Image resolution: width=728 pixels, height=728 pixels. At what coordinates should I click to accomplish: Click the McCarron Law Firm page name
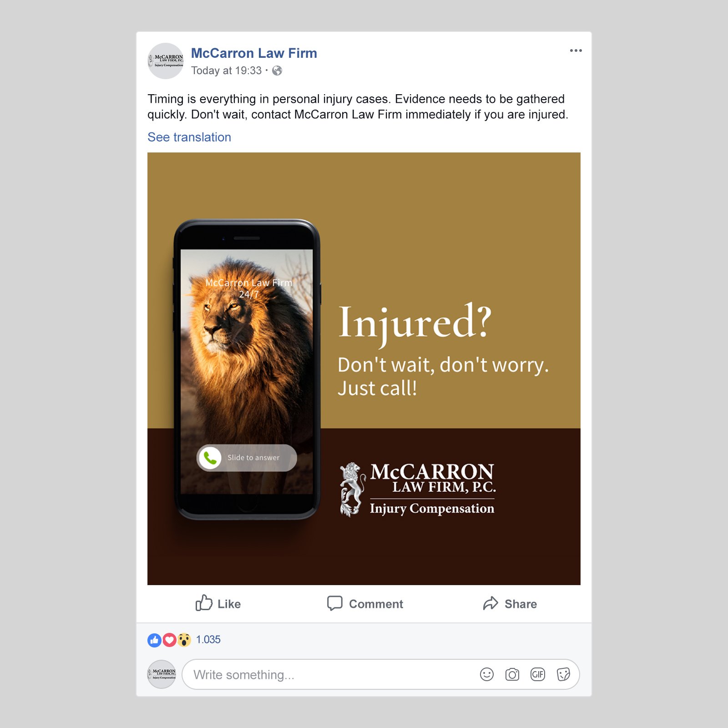(254, 53)
